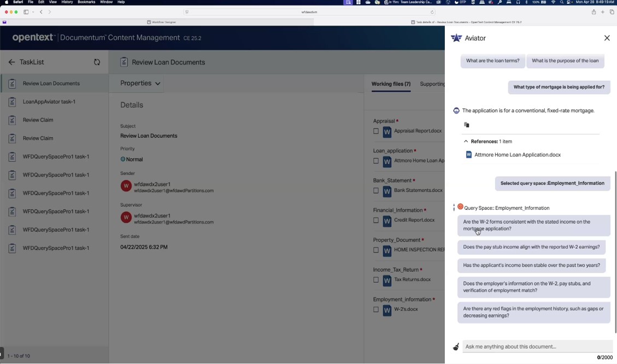Click Safari Share icon
Screen dimensions: 617x364
[x=594, y=12]
